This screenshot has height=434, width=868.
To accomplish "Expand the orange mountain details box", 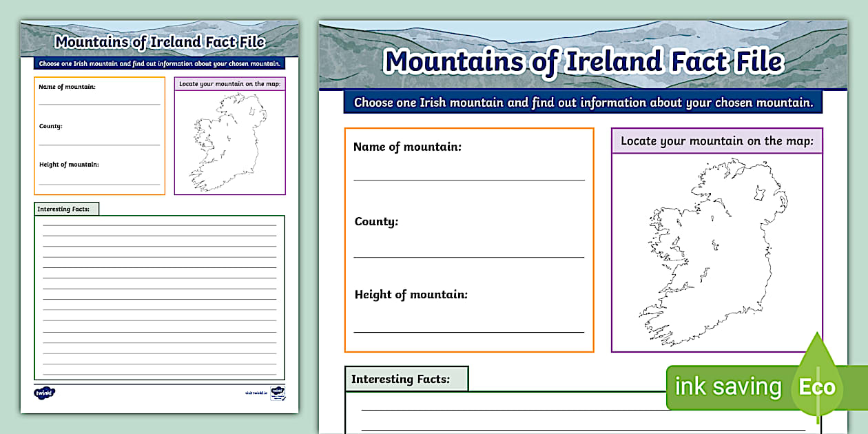I will coord(468,238).
